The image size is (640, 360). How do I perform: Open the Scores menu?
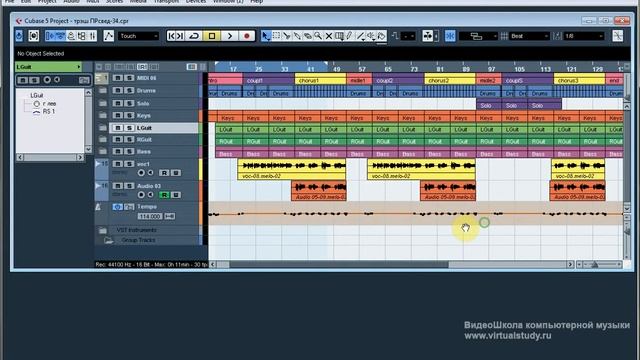(114, 2)
